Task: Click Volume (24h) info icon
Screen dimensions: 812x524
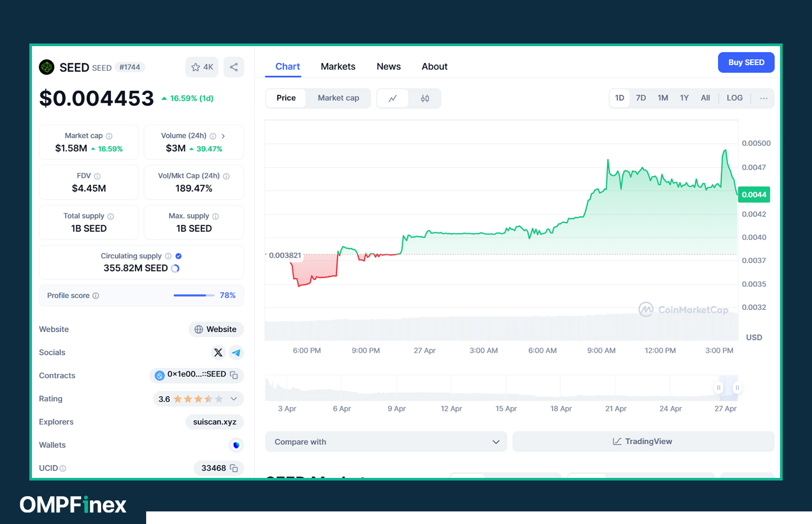Action: (213, 136)
